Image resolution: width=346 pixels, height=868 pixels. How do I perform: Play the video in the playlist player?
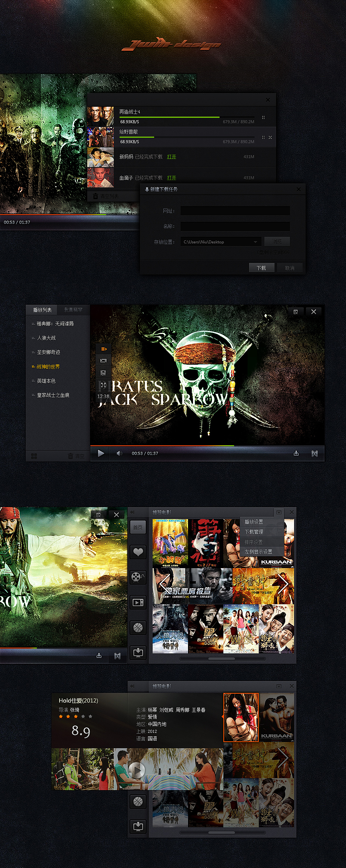coord(101,453)
